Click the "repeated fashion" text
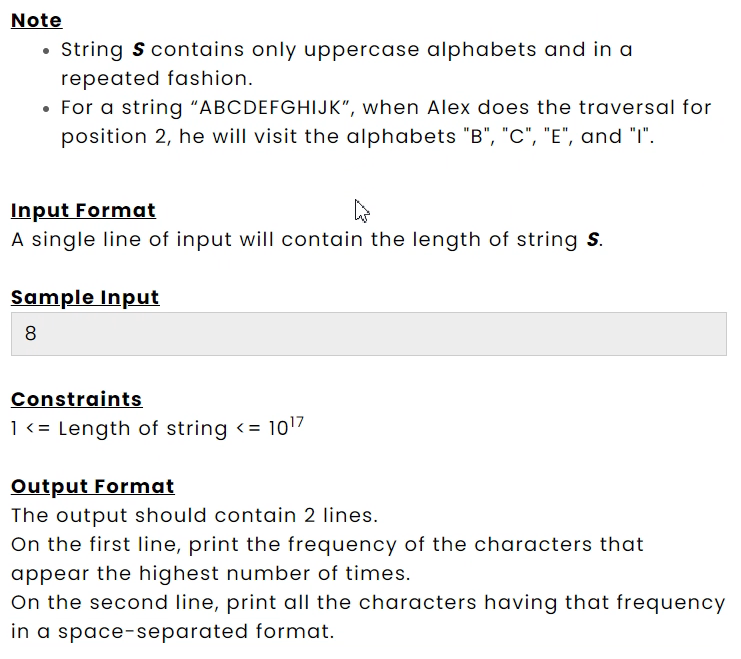This screenshot has height=659, width=741. 157,78
